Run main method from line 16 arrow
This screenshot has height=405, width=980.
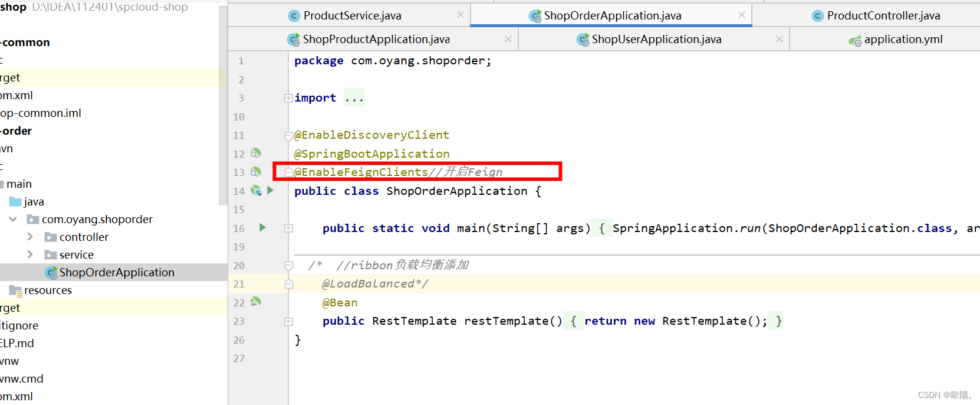(262, 227)
